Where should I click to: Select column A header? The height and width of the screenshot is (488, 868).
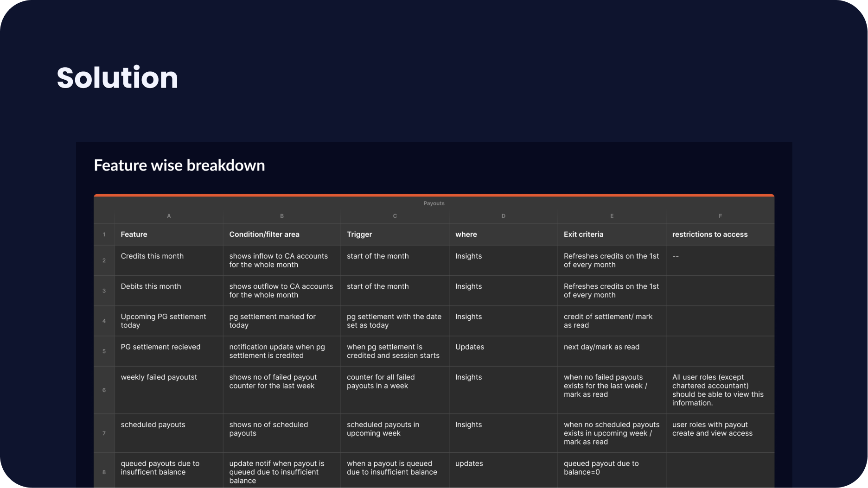point(169,216)
